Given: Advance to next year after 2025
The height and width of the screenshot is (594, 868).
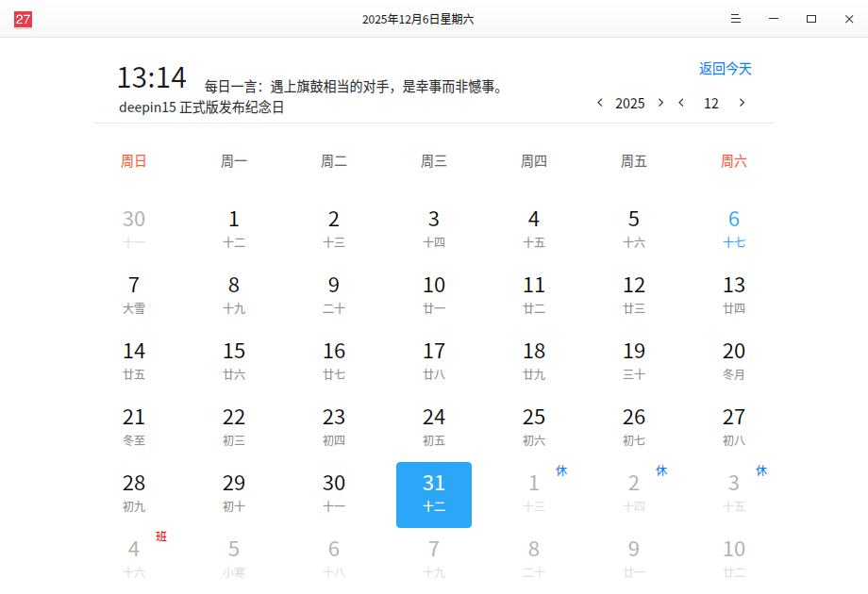Looking at the screenshot, I should pyautogui.click(x=660, y=103).
